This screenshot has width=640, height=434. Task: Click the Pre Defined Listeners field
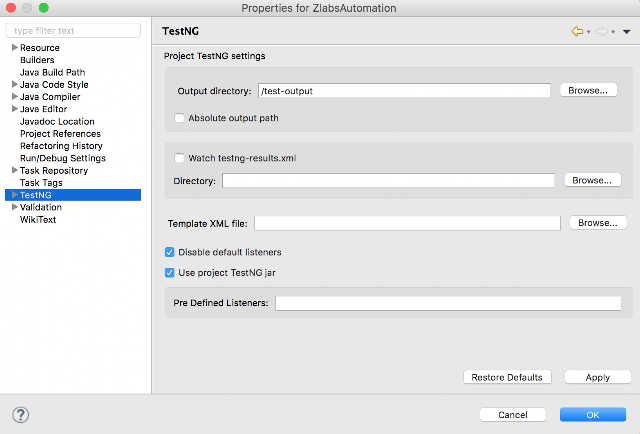click(448, 303)
